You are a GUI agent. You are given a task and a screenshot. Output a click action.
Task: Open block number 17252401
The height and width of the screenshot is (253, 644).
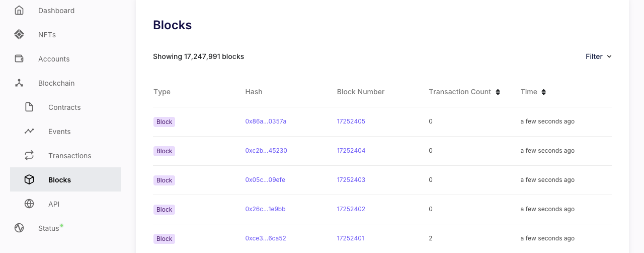(351, 238)
